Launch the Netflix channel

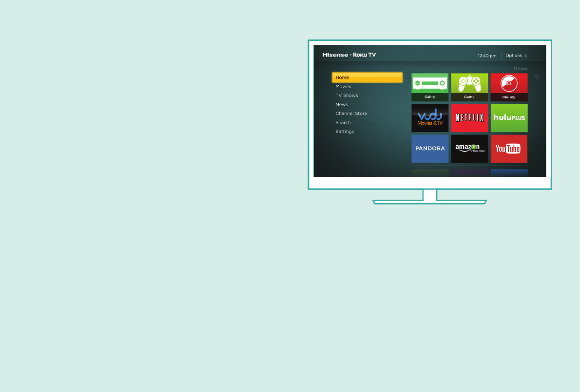[469, 118]
